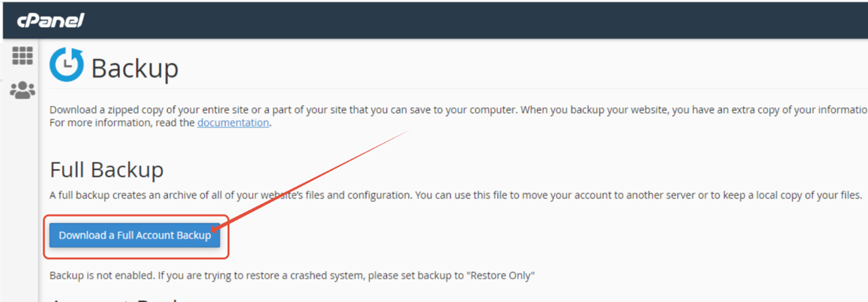868x302 pixels.
Task: Click the "For more information, read the" text
Action: tap(123, 123)
